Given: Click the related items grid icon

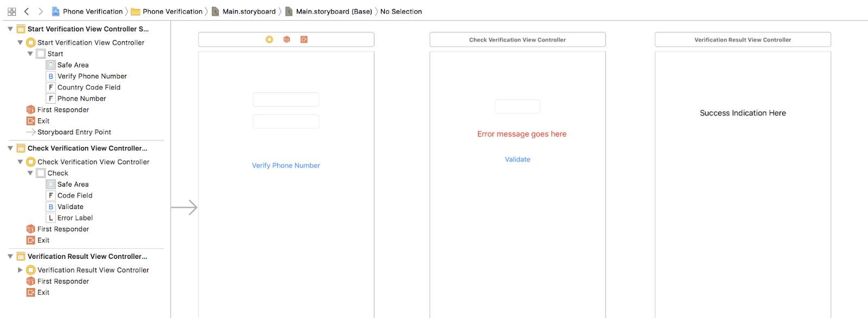Looking at the screenshot, I should click(11, 11).
